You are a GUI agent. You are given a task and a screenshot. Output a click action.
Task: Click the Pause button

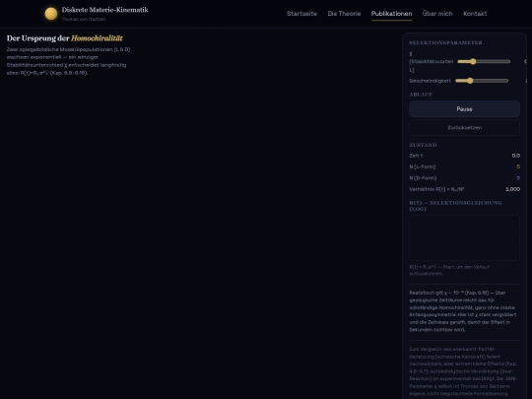pos(464,109)
